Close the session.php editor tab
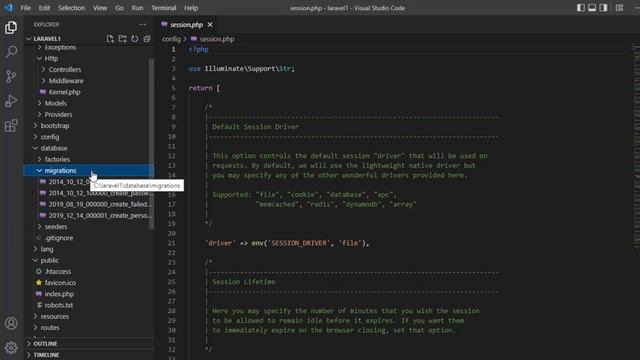This screenshot has height=360, width=640. [210, 25]
